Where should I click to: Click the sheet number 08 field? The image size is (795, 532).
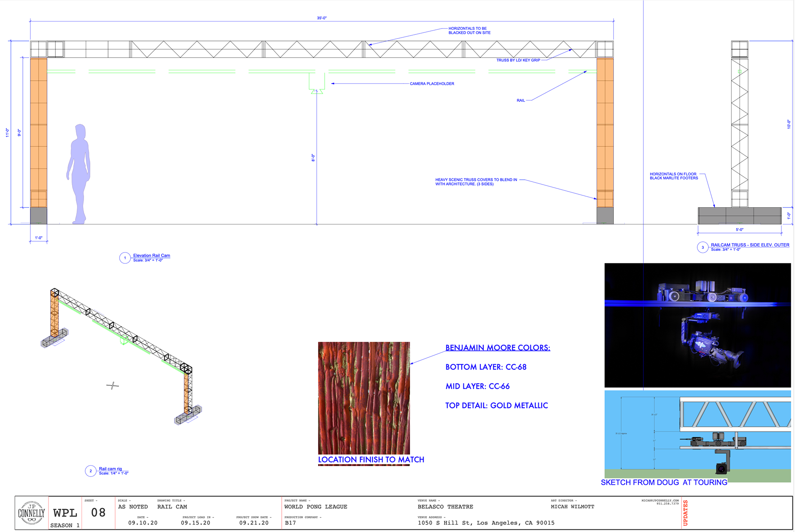click(99, 513)
